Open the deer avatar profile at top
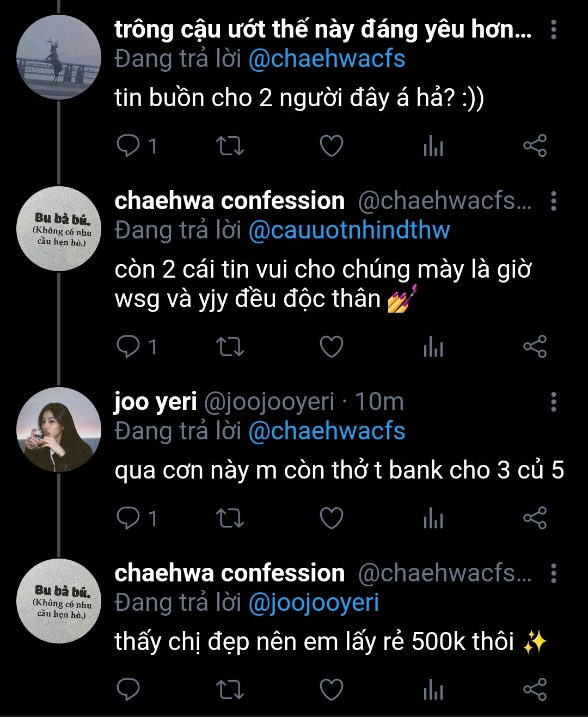Screen dimensions: 588x717 (59, 57)
